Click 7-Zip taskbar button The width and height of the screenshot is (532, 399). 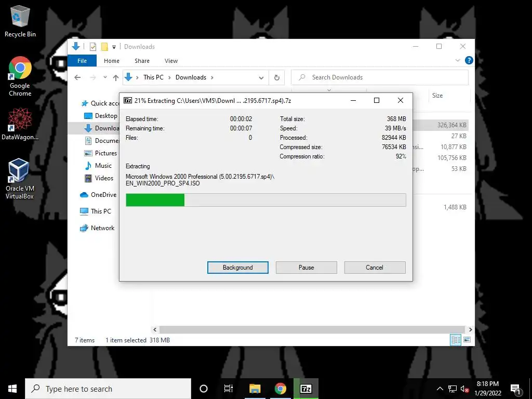(306, 389)
